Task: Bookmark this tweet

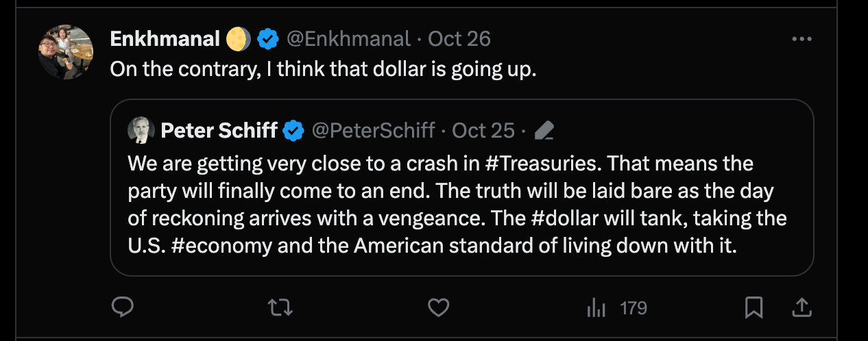Action: [x=754, y=307]
